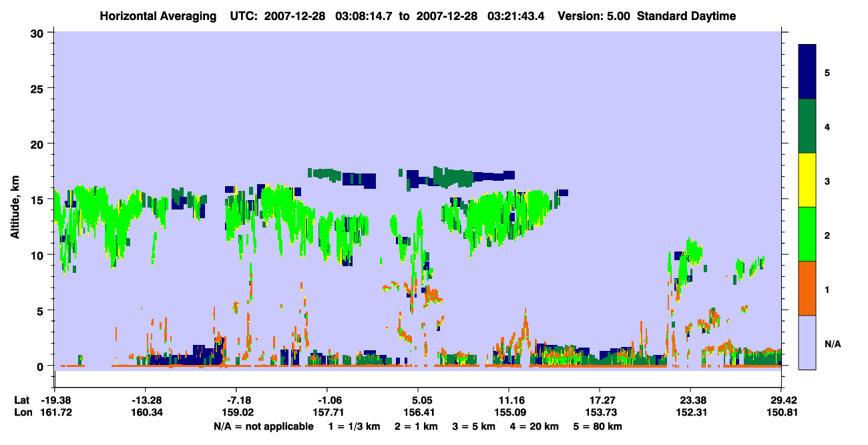
Task: Click the colorbar label 'N/A'
Action: pos(832,344)
